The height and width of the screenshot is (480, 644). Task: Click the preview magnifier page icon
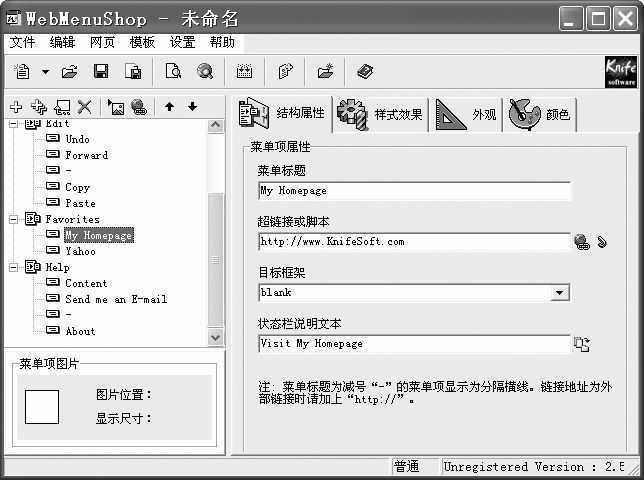(x=173, y=71)
